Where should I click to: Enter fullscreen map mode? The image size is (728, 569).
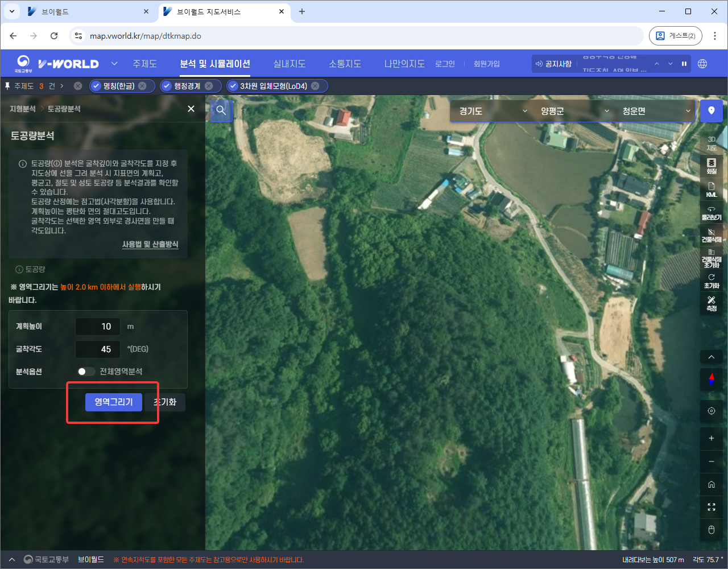click(711, 507)
